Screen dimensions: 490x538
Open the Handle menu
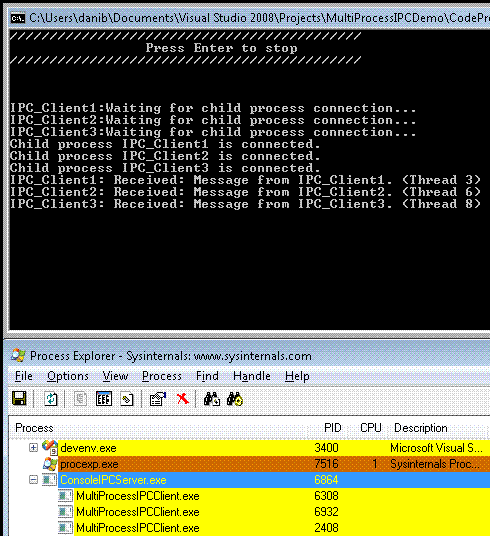pyautogui.click(x=252, y=376)
